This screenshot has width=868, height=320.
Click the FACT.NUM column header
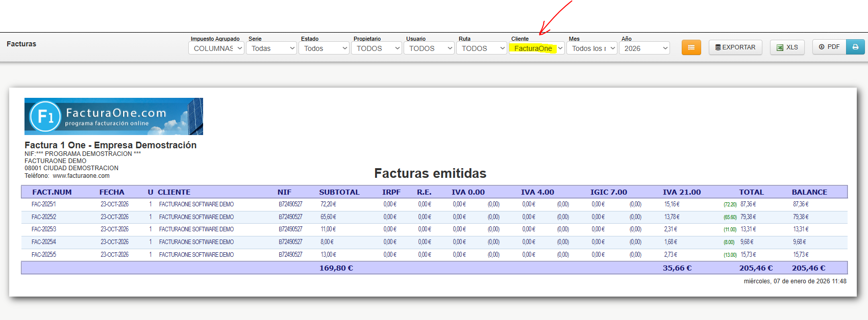[52, 192]
